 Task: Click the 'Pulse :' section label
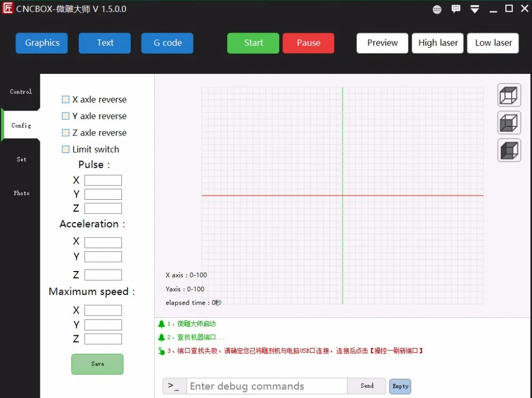point(94,165)
